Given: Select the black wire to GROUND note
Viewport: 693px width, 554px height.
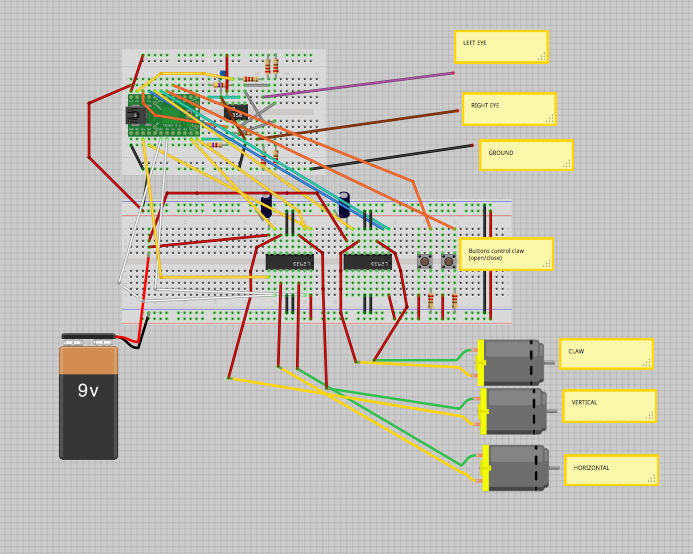Looking at the screenshot, I should coord(392,157).
